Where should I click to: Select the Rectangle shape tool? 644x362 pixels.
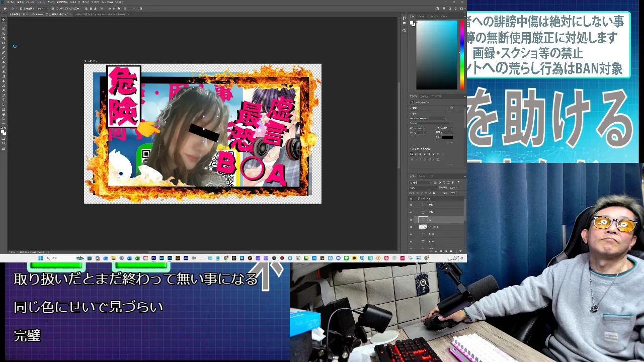point(4,109)
